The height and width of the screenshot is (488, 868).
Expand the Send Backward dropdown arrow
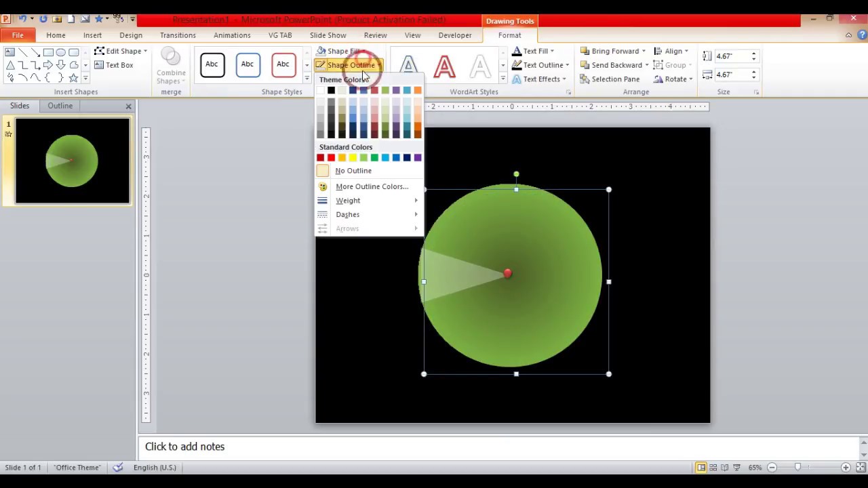tap(647, 65)
